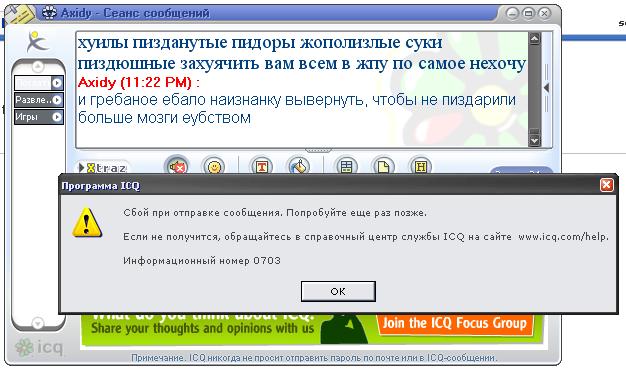Collapse the side panel with left-pointing arrow
626x384 pixels.
547,87
